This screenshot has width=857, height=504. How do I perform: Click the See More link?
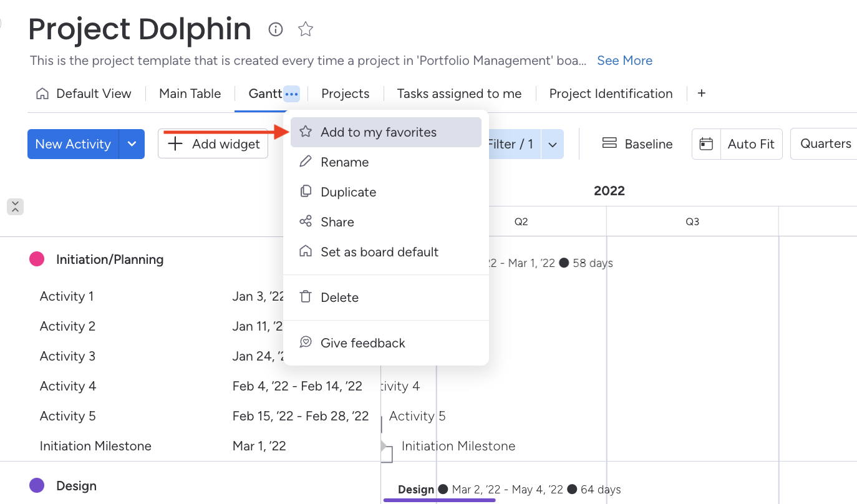[x=624, y=61]
